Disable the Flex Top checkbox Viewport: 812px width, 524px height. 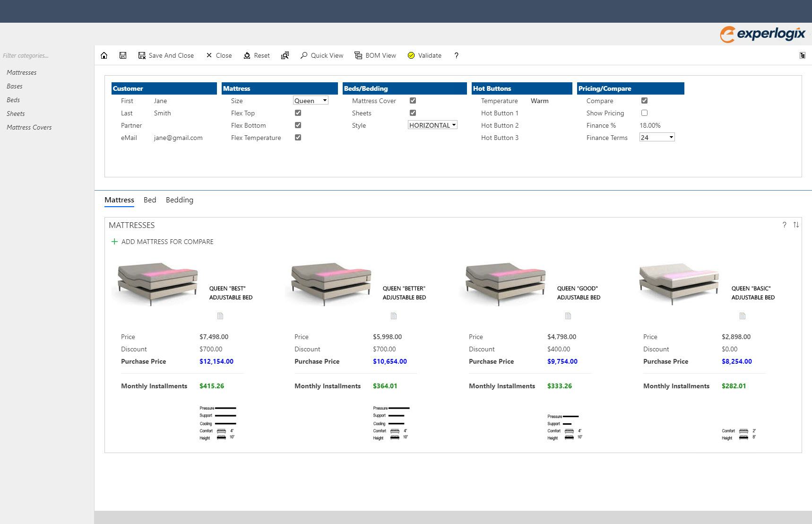coord(297,113)
